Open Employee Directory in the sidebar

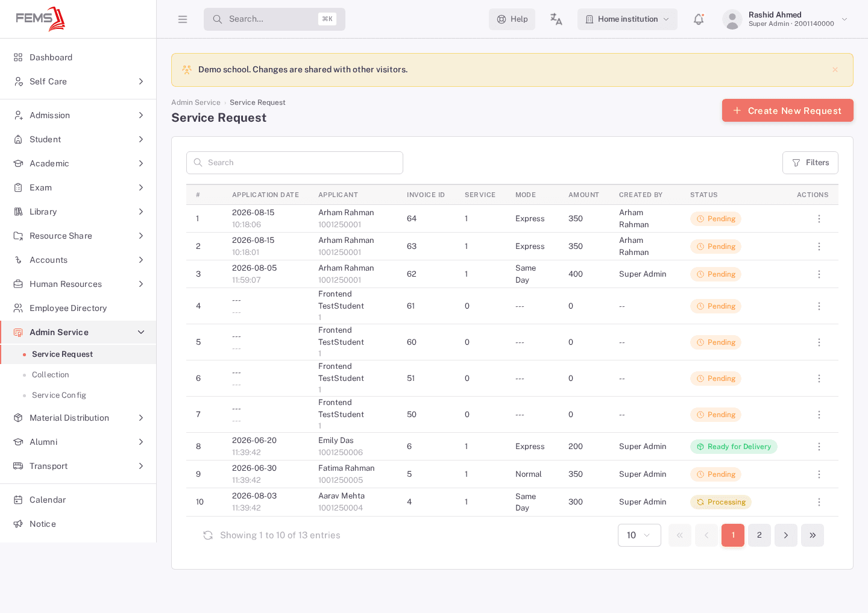pyautogui.click(x=78, y=308)
